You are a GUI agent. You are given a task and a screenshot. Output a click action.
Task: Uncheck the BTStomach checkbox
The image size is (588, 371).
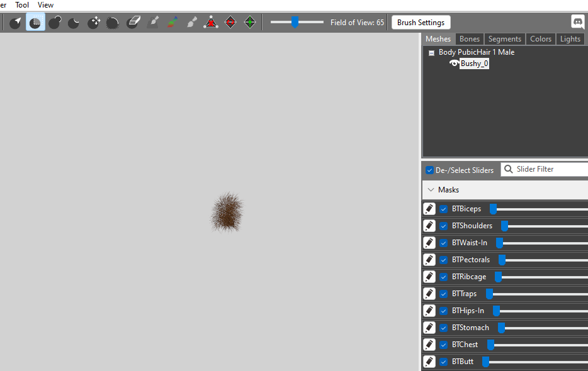[x=444, y=328]
